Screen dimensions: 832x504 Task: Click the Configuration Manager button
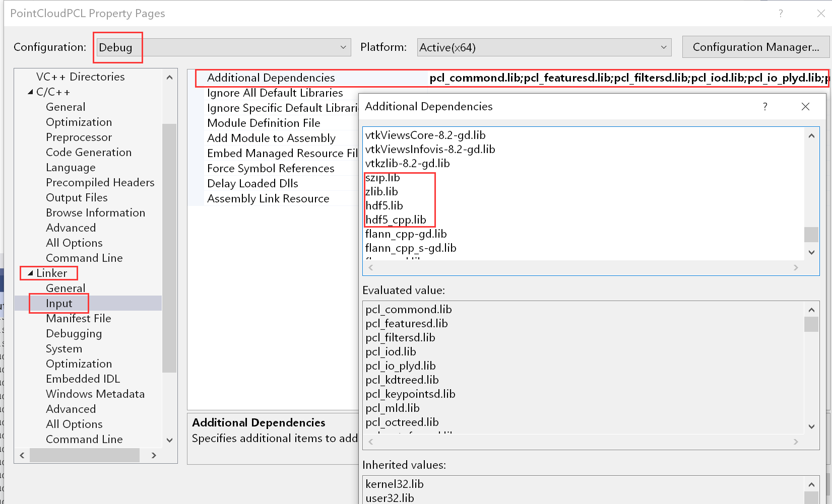tap(755, 47)
